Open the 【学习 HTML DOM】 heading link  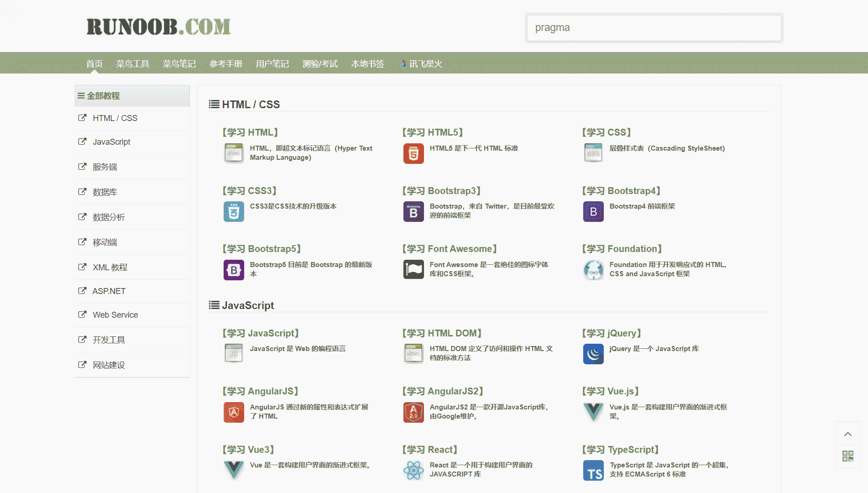pyautogui.click(x=442, y=333)
